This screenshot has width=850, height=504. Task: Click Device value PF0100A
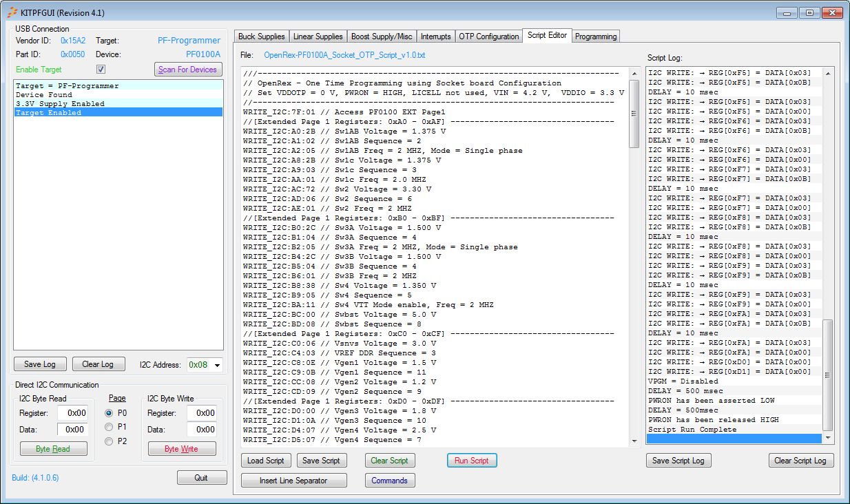(203, 54)
